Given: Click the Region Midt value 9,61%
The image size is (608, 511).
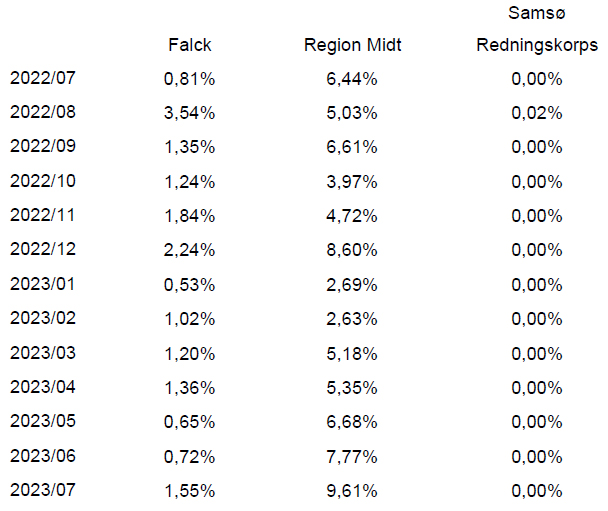Looking at the screenshot, I should 352,491.
